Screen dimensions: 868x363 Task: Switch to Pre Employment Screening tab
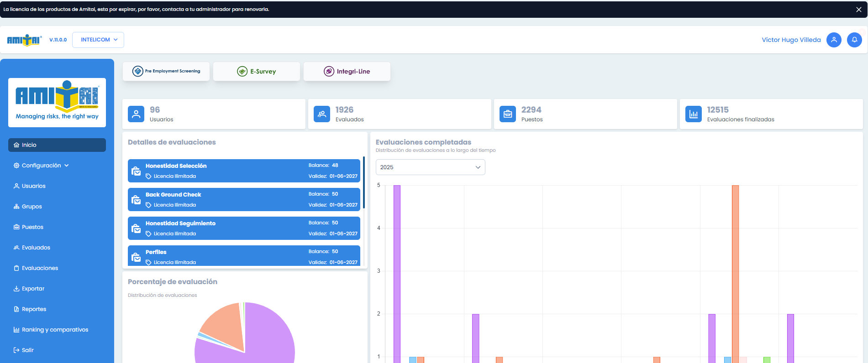point(166,72)
